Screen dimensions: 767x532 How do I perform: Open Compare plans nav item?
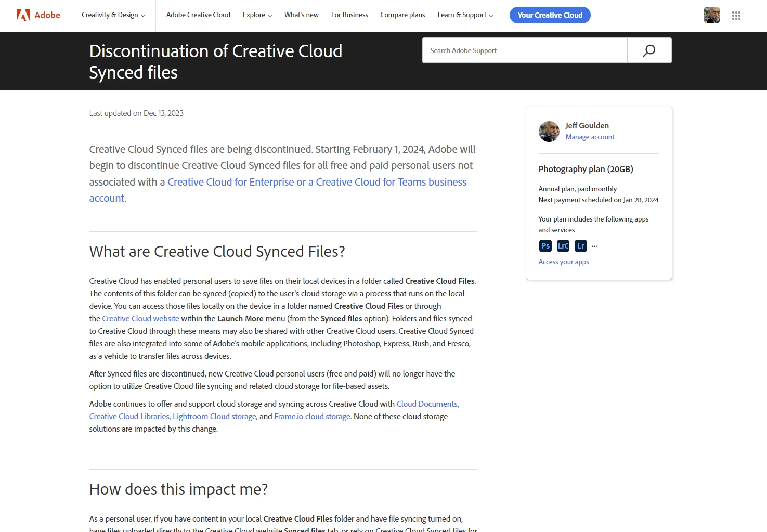402,15
